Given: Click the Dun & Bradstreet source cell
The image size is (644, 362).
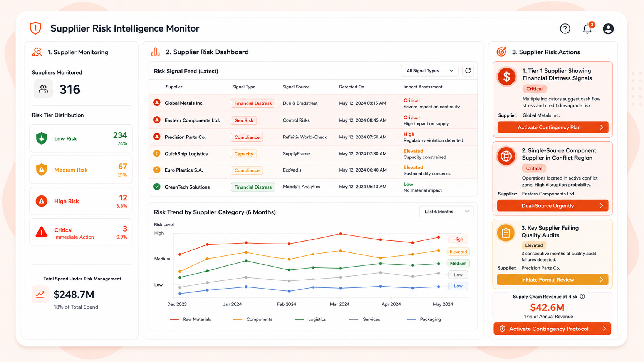Looking at the screenshot, I should click(x=300, y=103).
